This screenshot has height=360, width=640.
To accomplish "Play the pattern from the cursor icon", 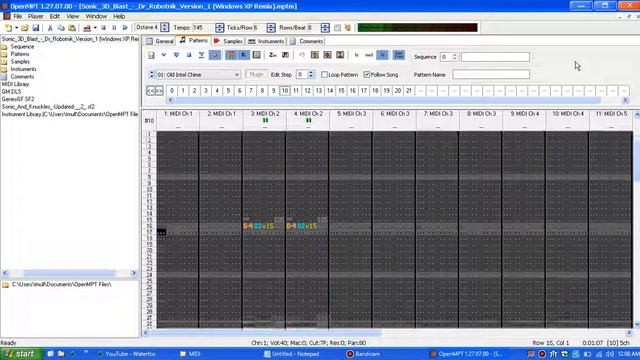I will click(164, 55).
